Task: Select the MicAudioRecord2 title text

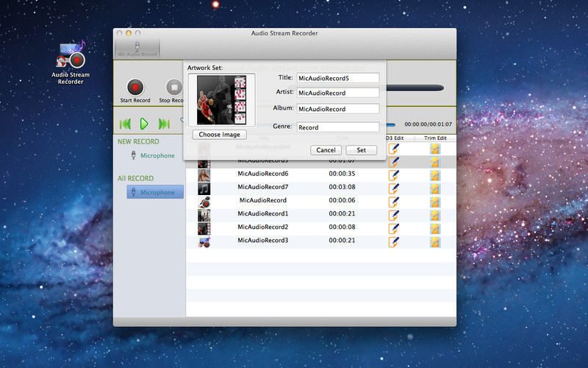Action: coord(263,227)
